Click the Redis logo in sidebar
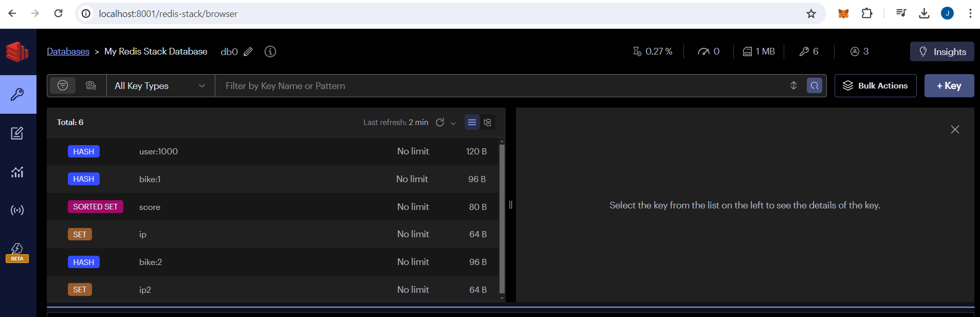The image size is (980, 317). pos(17,51)
